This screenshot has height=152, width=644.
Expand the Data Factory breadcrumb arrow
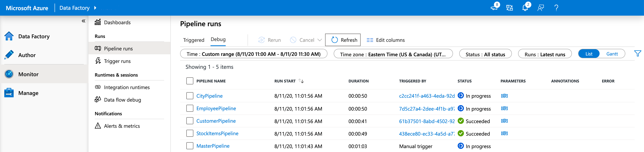[95, 8]
